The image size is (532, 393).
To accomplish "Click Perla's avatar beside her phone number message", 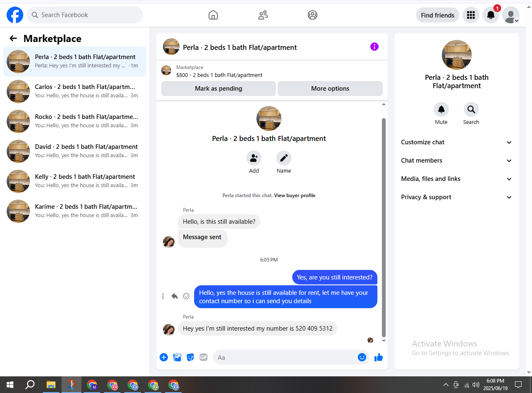I will pos(169,330).
